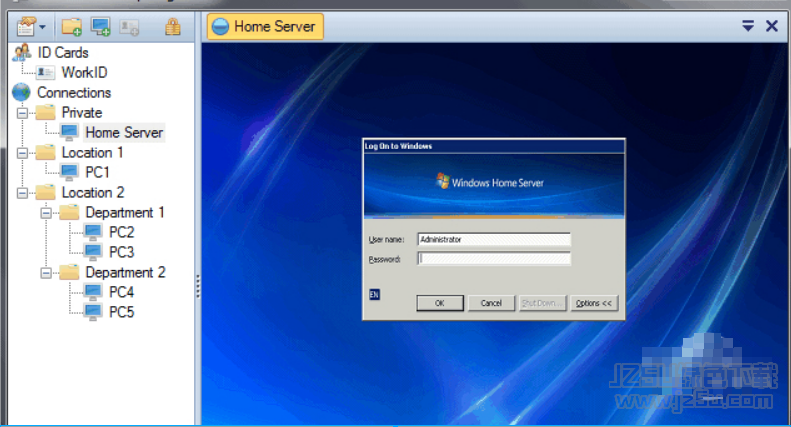Collapse the Department 1 folder

(x=46, y=213)
